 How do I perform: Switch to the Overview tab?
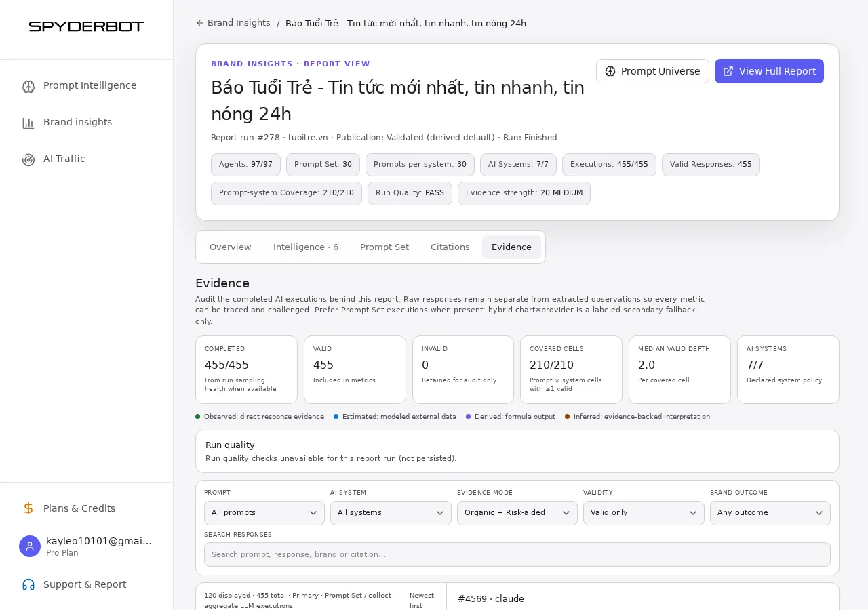tap(231, 247)
